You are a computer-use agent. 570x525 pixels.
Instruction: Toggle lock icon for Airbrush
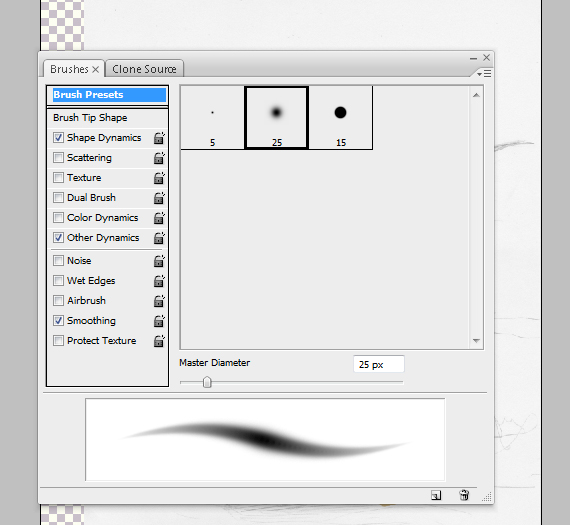(159, 301)
